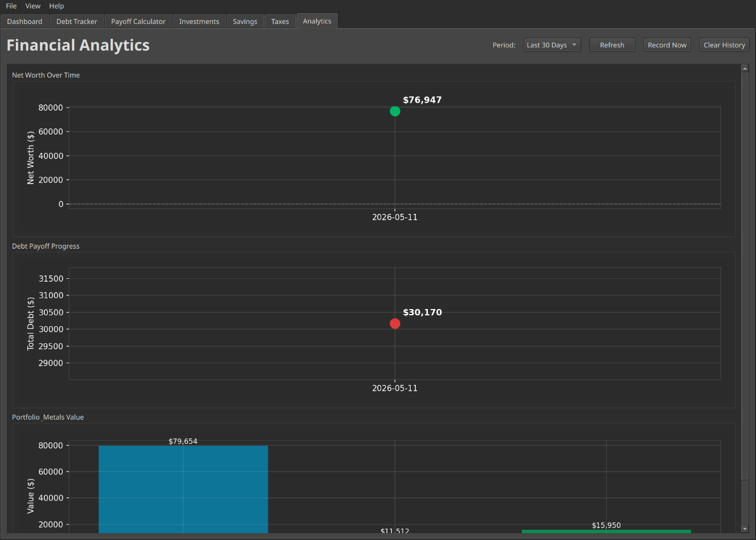Click the $11,512 bar label
The height and width of the screenshot is (540, 756).
click(395, 531)
